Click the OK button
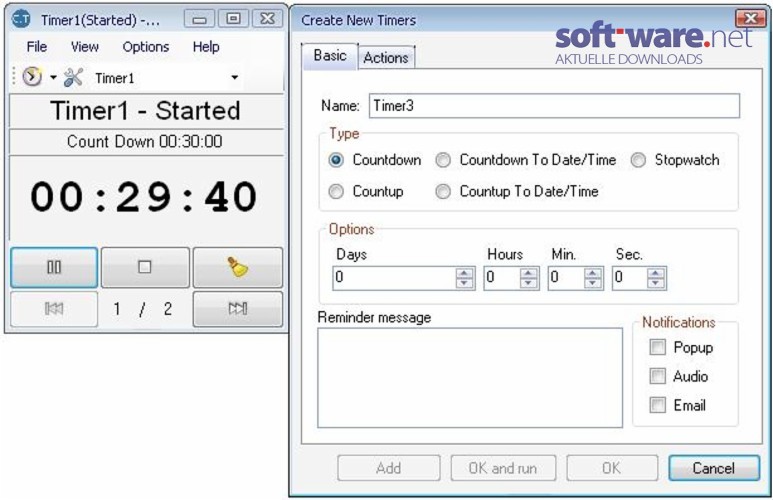 612,468
